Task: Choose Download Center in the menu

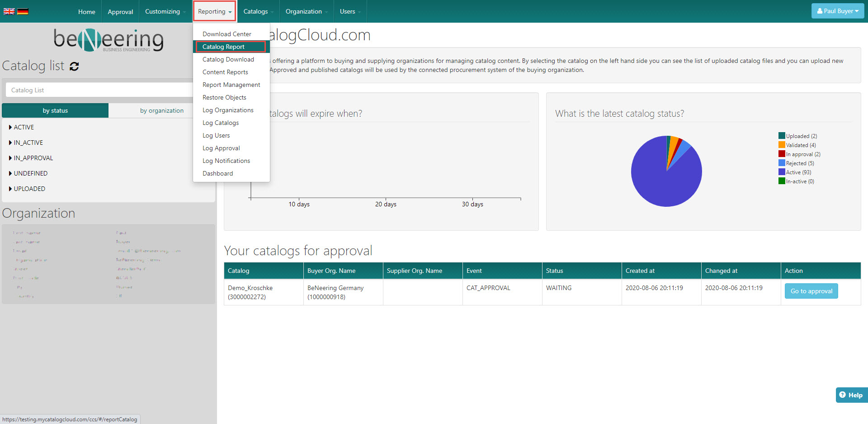Action: point(226,34)
